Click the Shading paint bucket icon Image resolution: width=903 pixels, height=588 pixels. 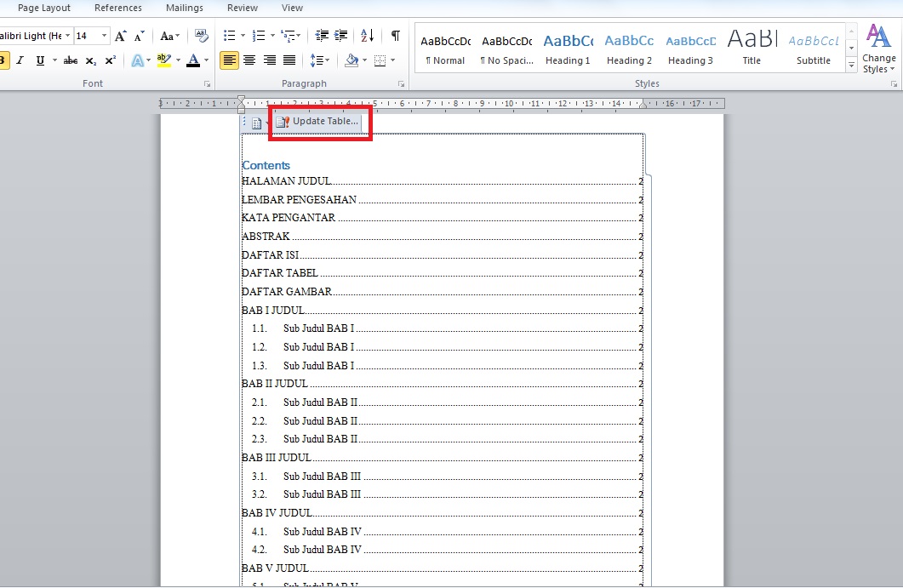(x=351, y=60)
